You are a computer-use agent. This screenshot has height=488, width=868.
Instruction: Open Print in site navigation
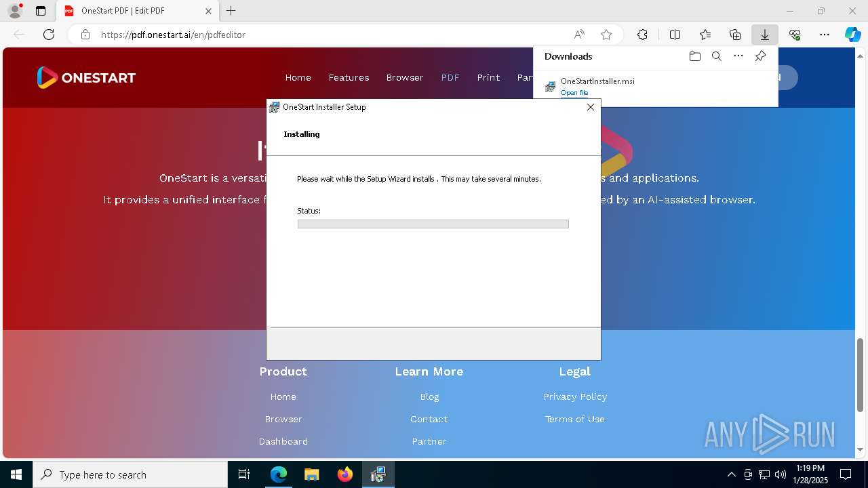point(488,77)
